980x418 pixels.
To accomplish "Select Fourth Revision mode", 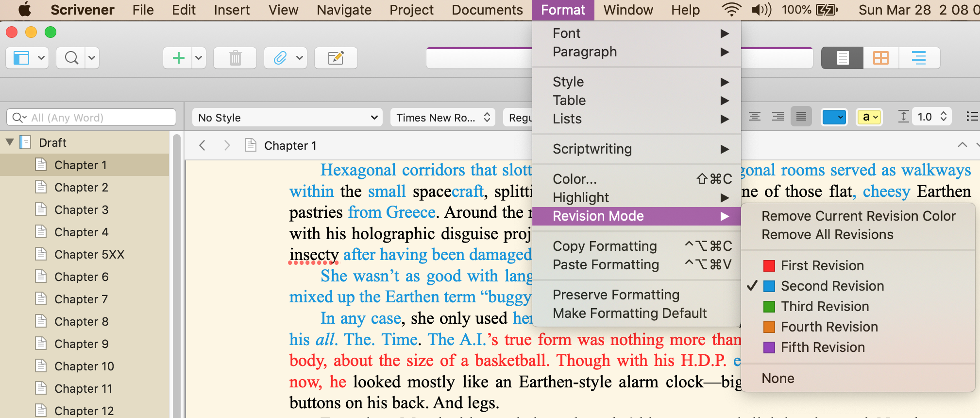I will click(x=858, y=327).
